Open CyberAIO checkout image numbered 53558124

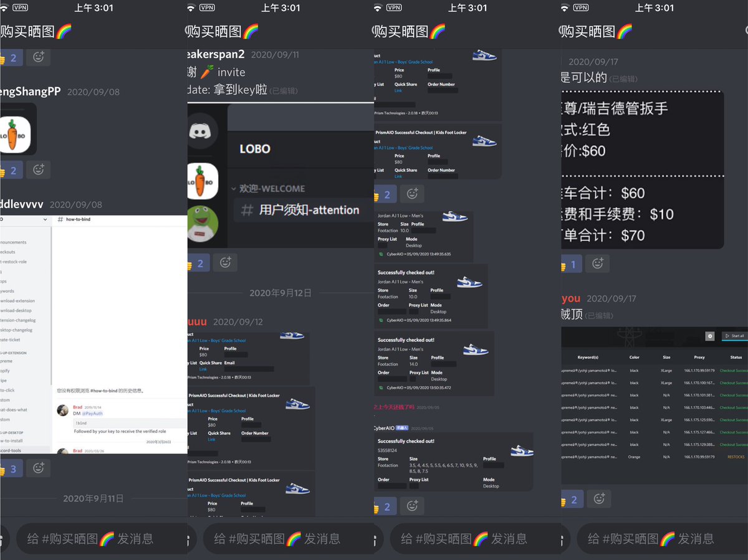(x=453, y=463)
